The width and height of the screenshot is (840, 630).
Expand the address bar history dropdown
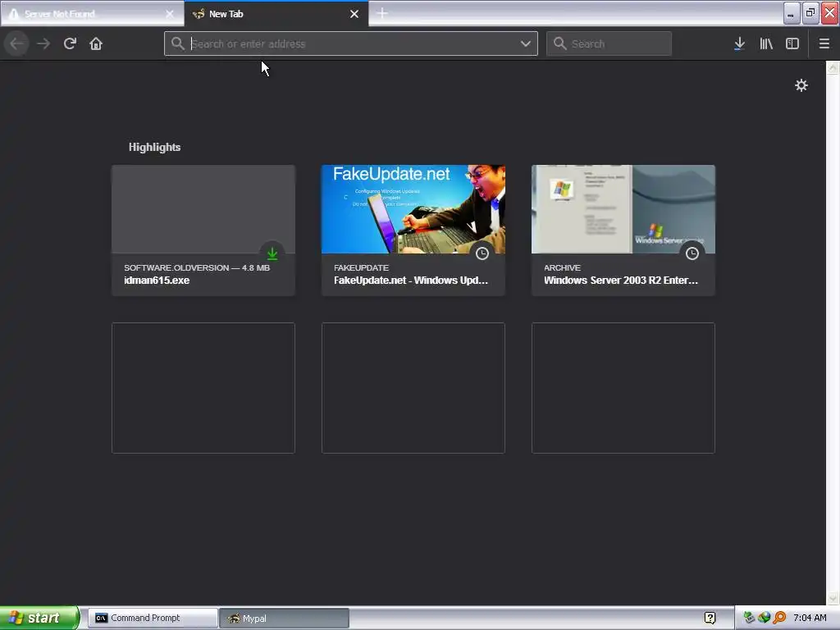tap(526, 43)
